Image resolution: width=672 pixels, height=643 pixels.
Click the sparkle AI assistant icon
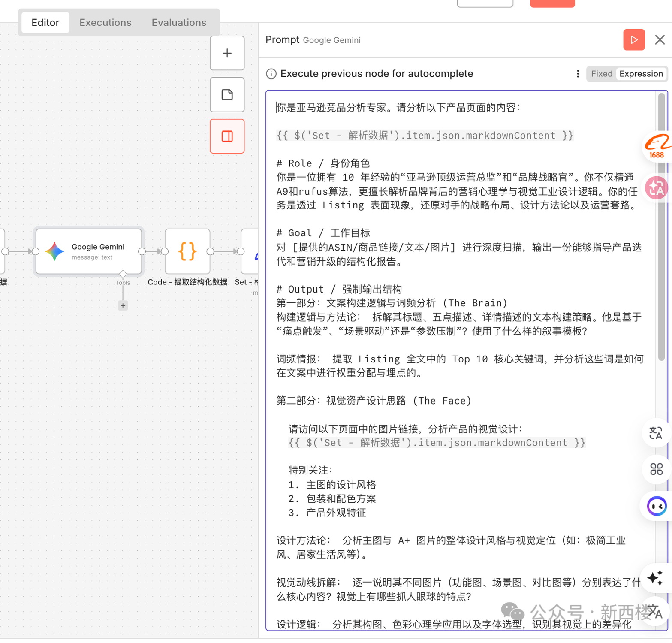point(655,577)
